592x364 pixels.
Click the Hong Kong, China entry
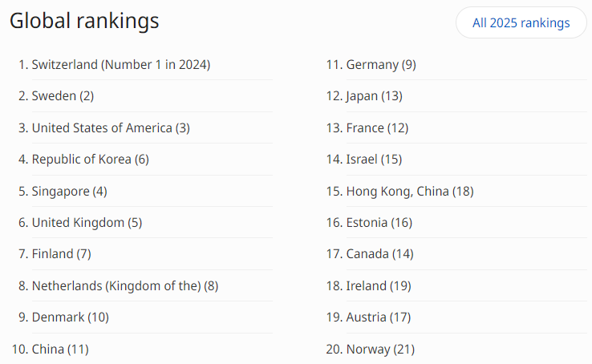coord(409,191)
